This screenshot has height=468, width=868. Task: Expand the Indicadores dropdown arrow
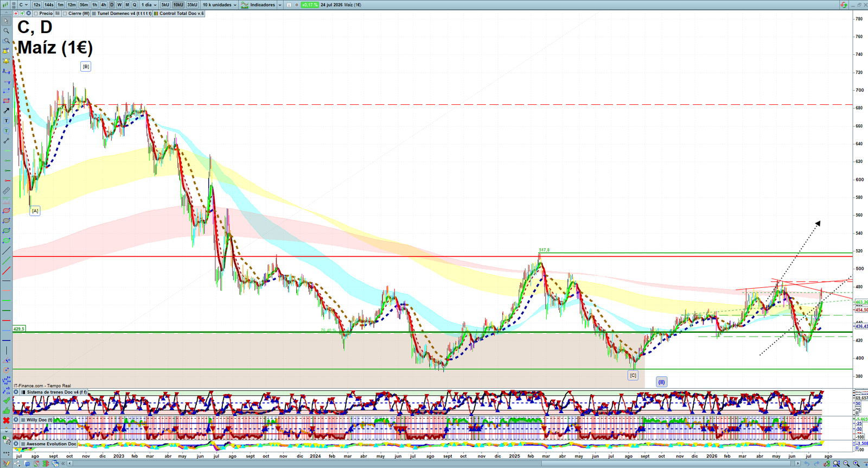[x=280, y=5]
